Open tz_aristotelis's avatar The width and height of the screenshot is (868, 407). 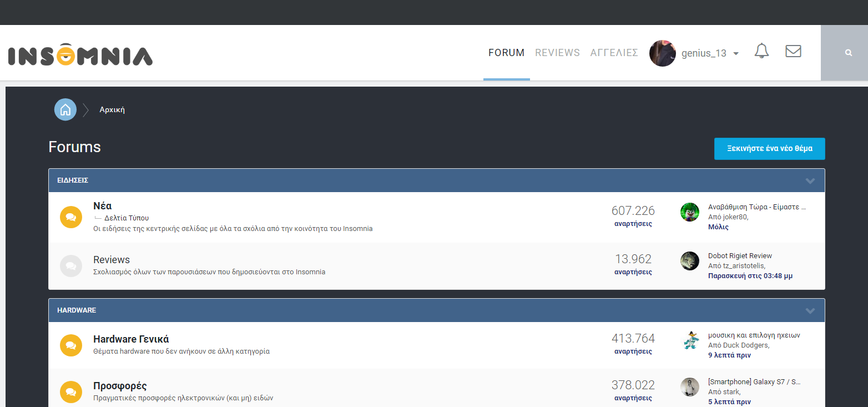pyautogui.click(x=690, y=261)
